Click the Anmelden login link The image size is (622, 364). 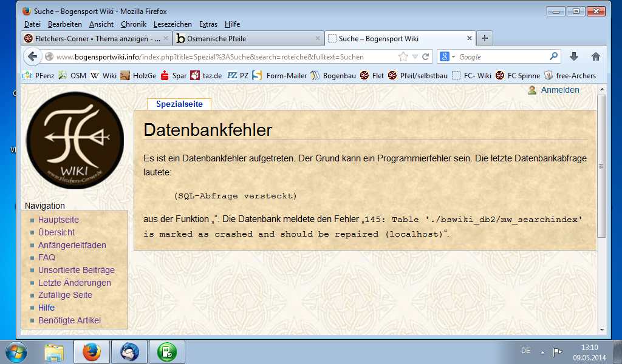tap(559, 90)
